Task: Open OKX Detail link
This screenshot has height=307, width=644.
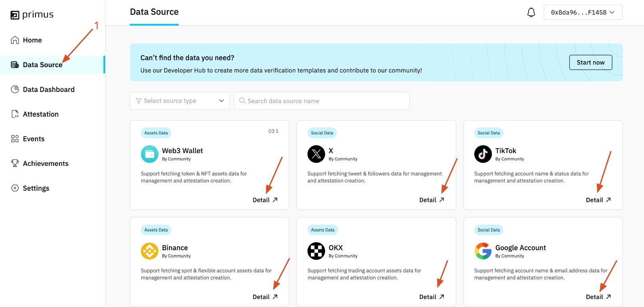Action: point(431,297)
